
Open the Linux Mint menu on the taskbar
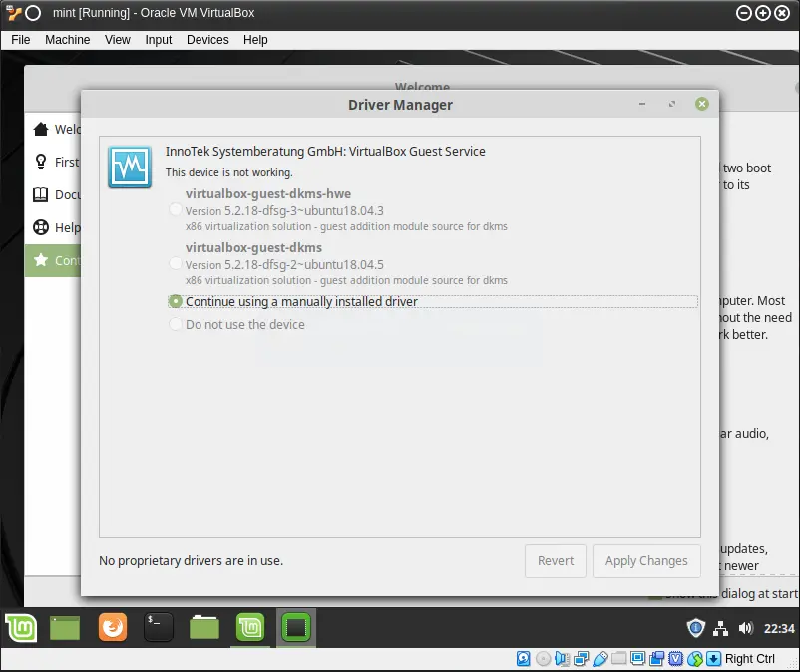point(21,627)
